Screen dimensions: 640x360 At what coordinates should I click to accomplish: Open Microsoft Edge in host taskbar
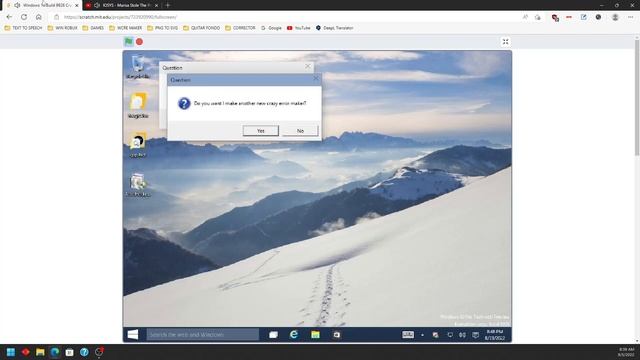pos(55,352)
